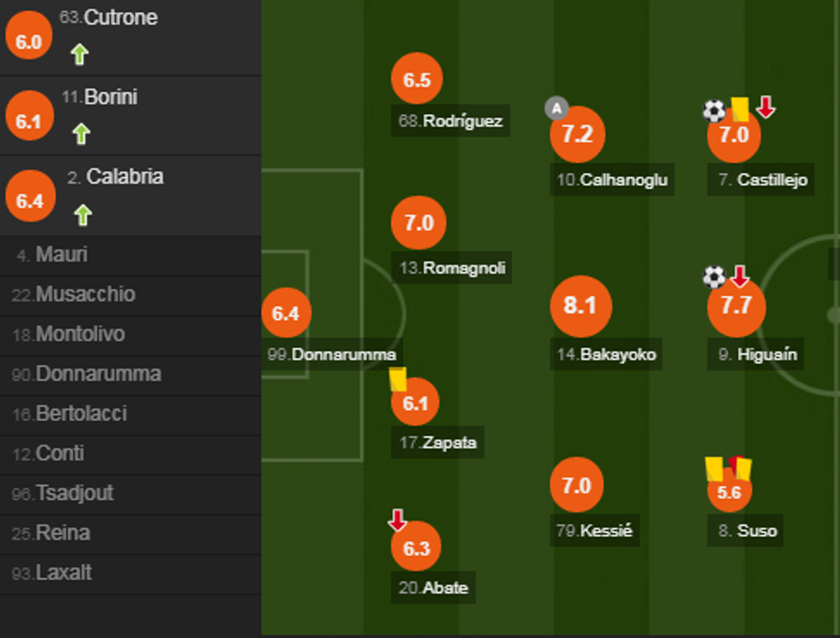Click Bakayoko's 8.1 rating circle

pos(580,306)
